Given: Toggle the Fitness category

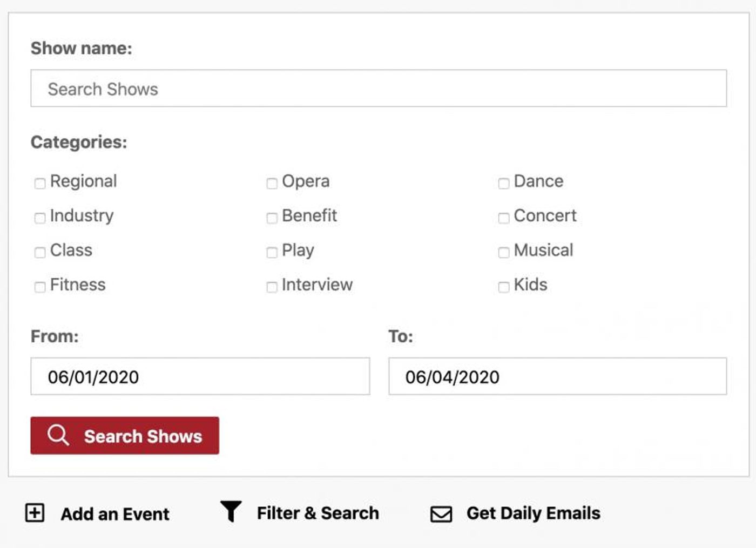Looking at the screenshot, I should (x=39, y=287).
